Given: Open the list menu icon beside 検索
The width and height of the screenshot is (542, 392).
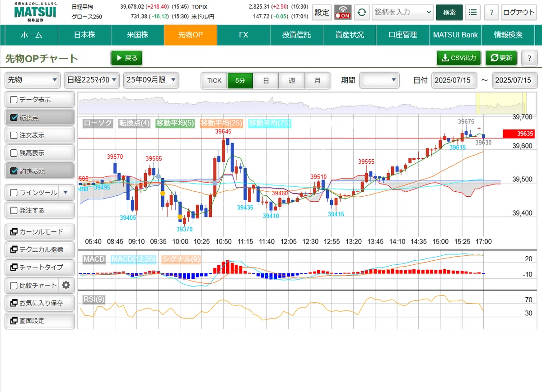Looking at the screenshot, I should [472, 12].
